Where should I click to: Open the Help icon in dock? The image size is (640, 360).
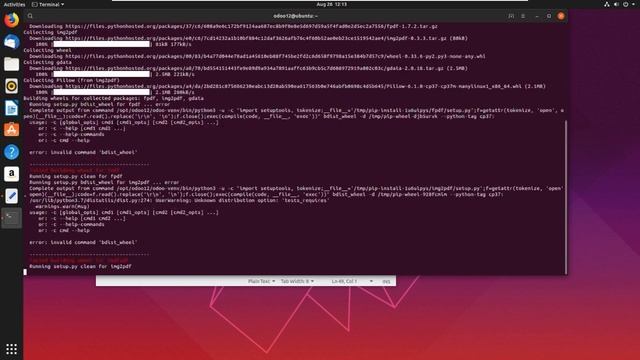(x=11, y=152)
